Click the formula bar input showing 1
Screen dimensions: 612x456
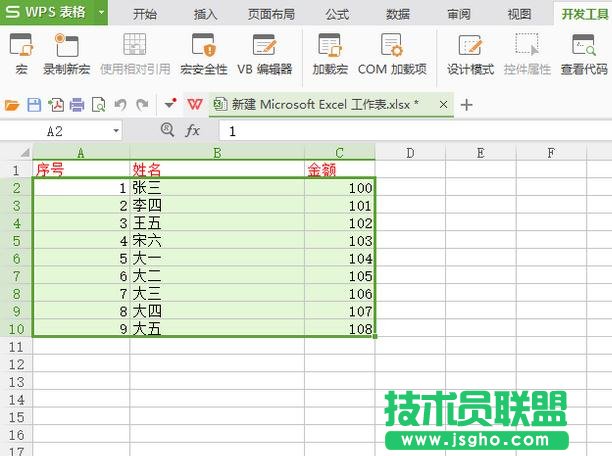(x=400, y=131)
